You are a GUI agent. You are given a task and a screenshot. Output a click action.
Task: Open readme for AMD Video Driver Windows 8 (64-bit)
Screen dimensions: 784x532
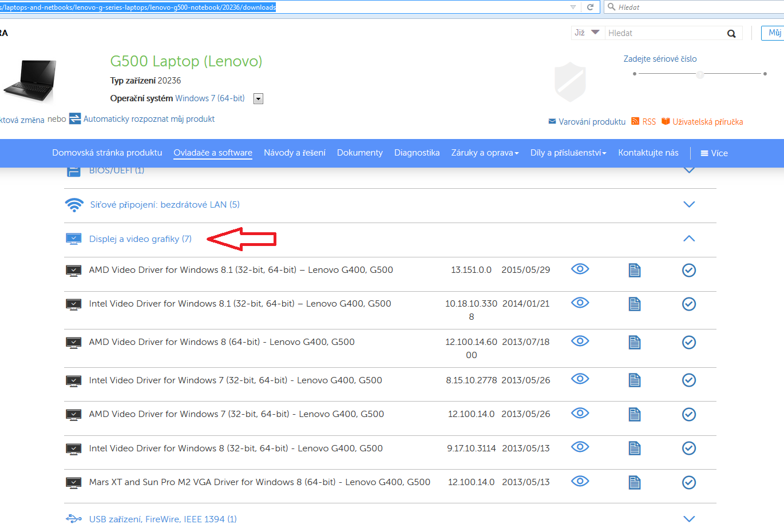tap(635, 342)
